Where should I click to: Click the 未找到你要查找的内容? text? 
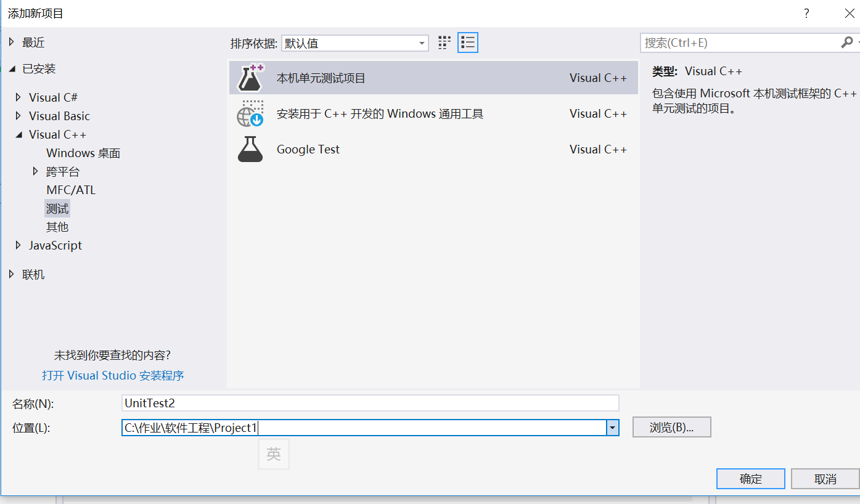pyautogui.click(x=112, y=356)
